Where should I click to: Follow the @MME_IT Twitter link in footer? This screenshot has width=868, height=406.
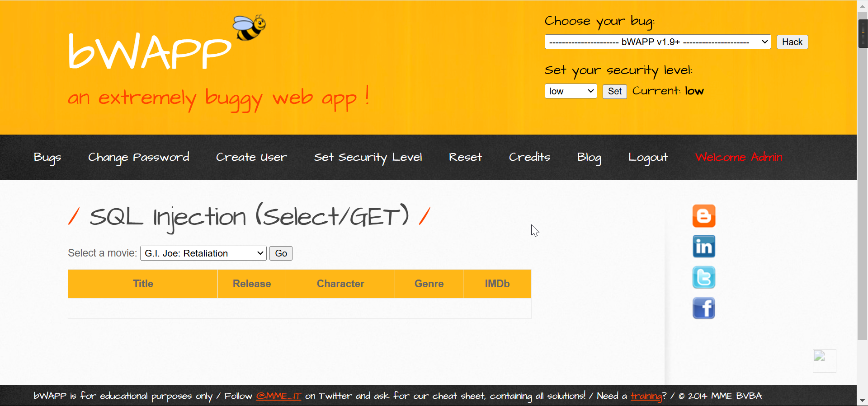point(278,396)
